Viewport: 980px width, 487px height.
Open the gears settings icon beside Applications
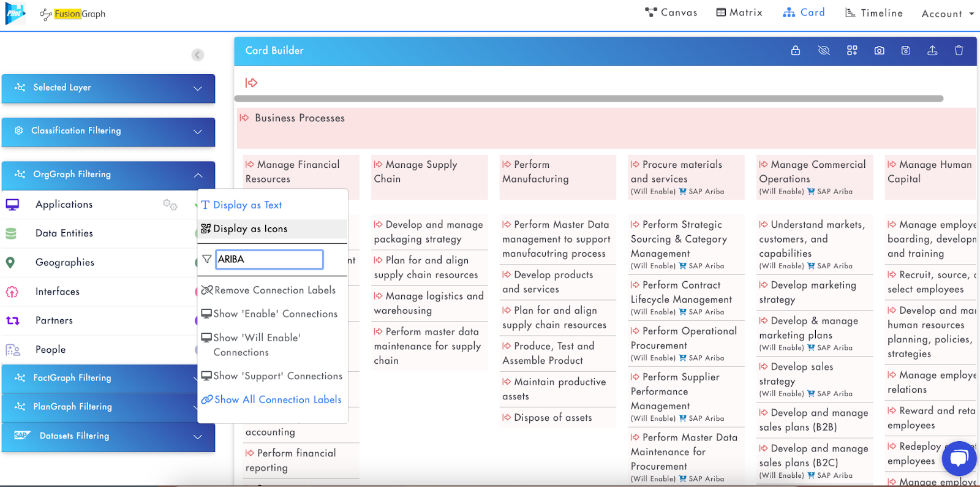click(170, 205)
